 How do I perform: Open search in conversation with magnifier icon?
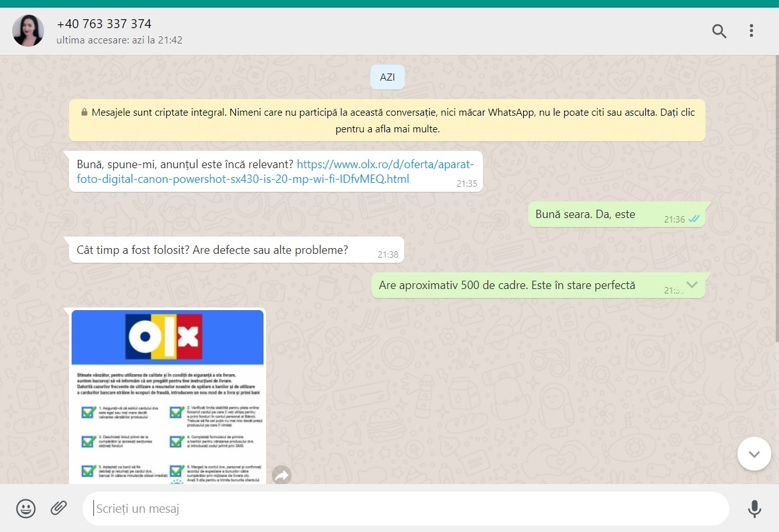[x=719, y=31]
